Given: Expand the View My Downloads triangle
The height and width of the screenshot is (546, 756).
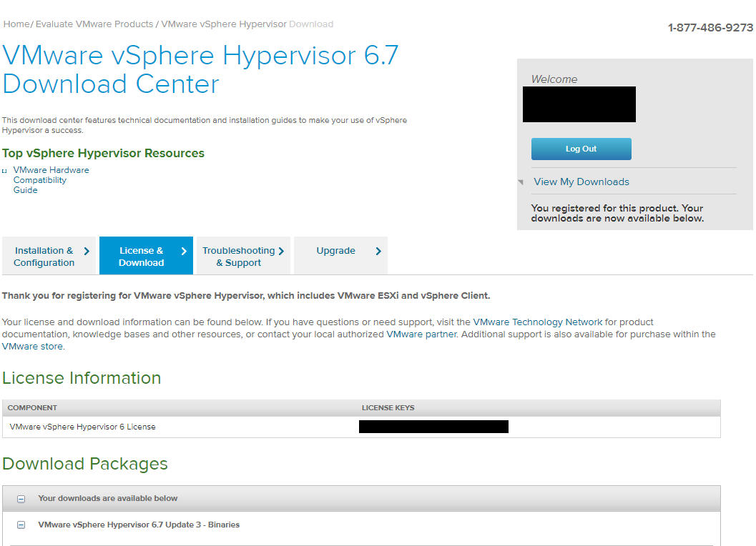Looking at the screenshot, I should (x=521, y=182).
